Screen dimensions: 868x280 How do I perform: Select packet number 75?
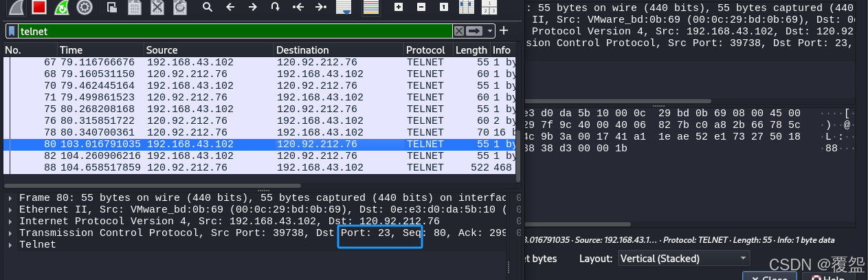tap(259, 109)
